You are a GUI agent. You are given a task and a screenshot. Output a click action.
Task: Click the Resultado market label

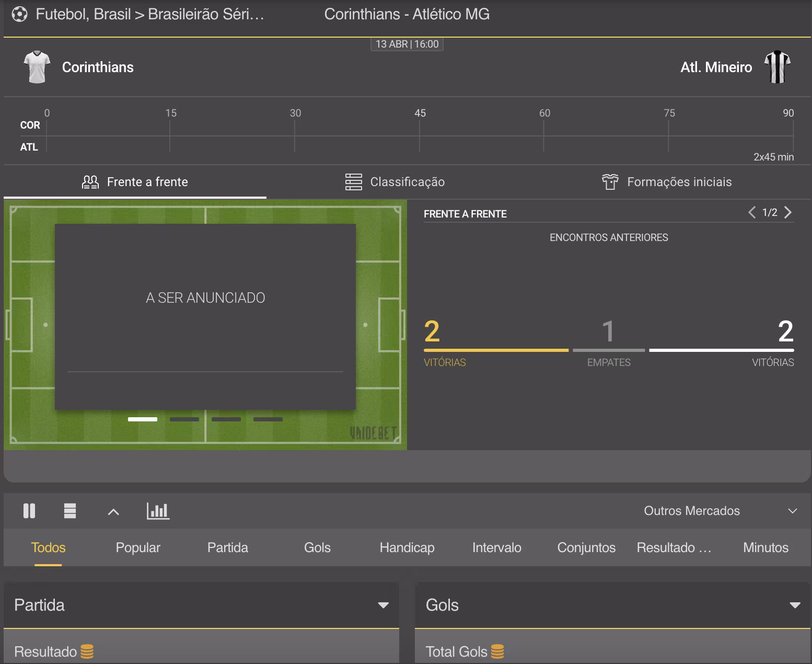(x=45, y=651)
